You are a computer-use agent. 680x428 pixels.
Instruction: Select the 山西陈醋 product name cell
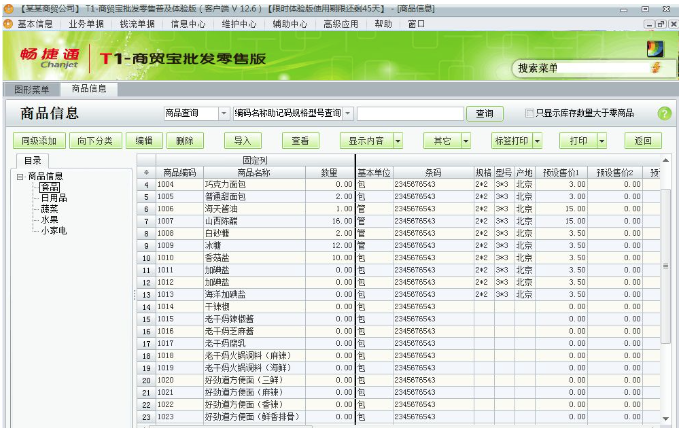[x=254, y=221]
